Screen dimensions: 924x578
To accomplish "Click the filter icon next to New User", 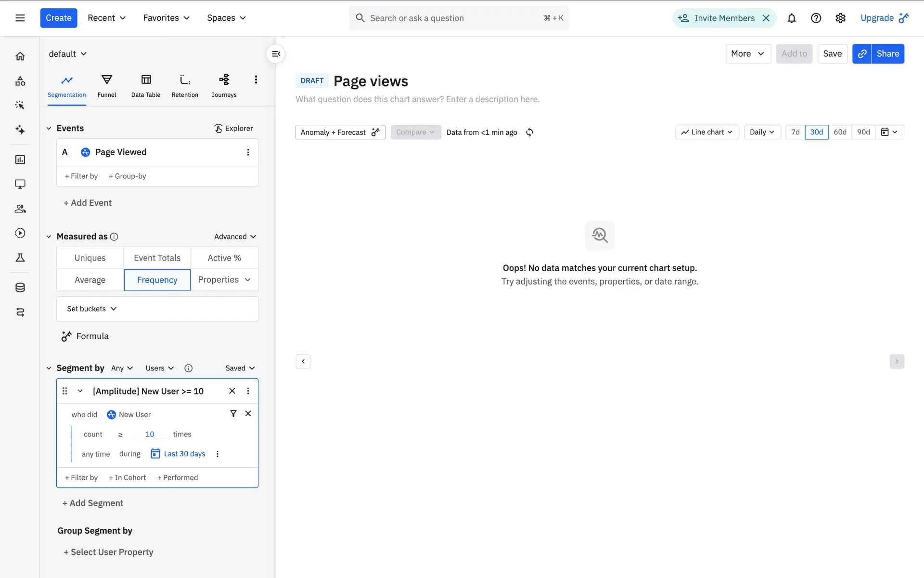I will click(x=233, y=414).
